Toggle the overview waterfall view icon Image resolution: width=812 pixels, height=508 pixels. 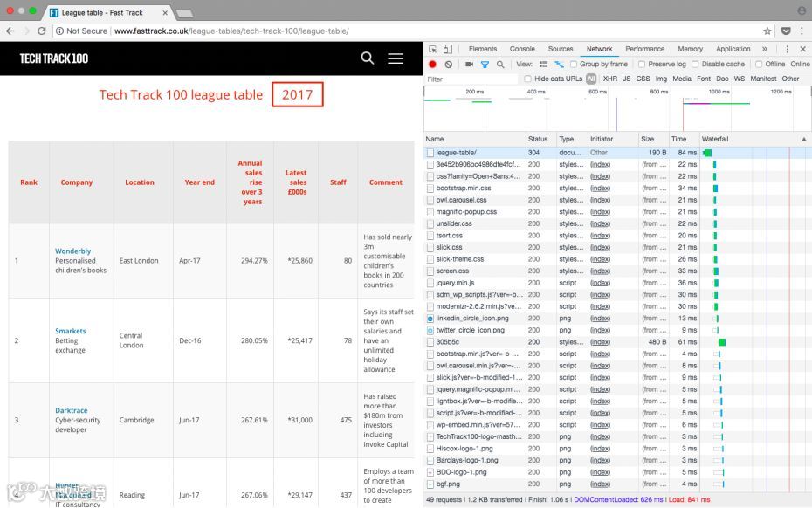(560, 65)
